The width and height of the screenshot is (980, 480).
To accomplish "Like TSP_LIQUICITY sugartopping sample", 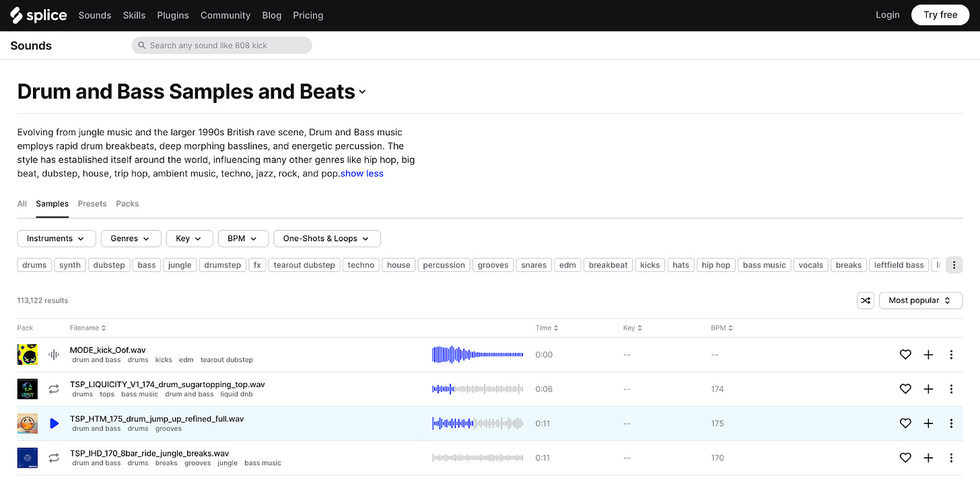I will pos(905,389).
